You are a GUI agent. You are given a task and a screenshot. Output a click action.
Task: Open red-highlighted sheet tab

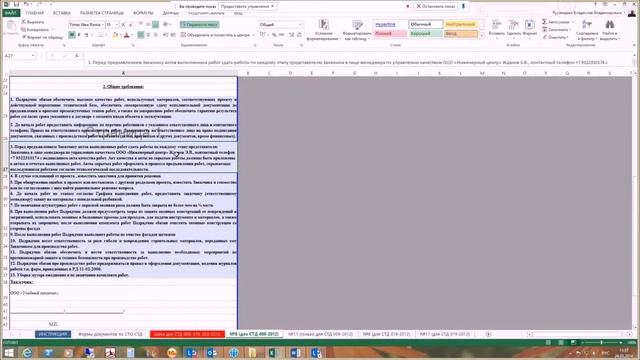point(187,334)
